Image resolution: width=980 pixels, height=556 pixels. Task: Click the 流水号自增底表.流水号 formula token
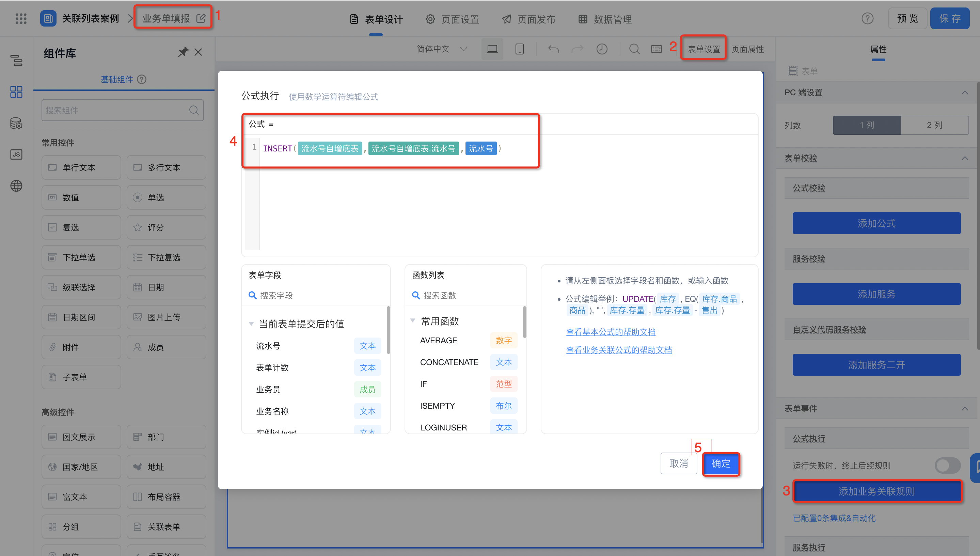[413, 149]
